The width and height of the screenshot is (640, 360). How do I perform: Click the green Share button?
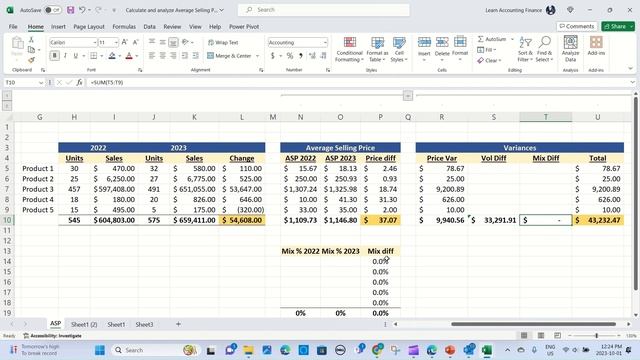618,26
